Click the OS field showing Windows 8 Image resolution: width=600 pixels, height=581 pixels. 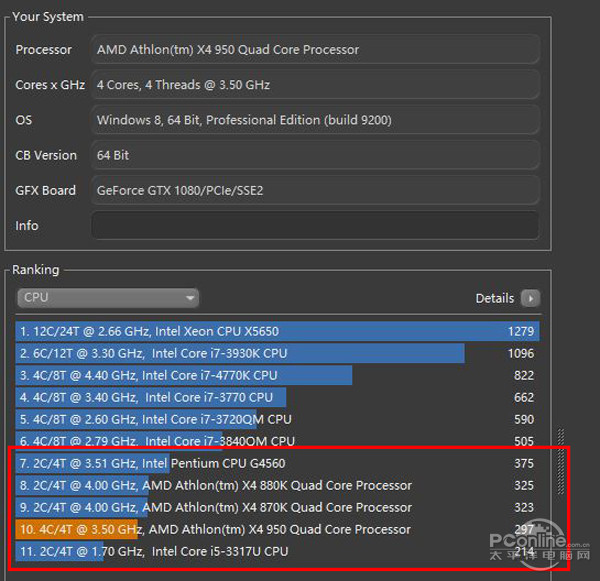[x=315, y=120]
